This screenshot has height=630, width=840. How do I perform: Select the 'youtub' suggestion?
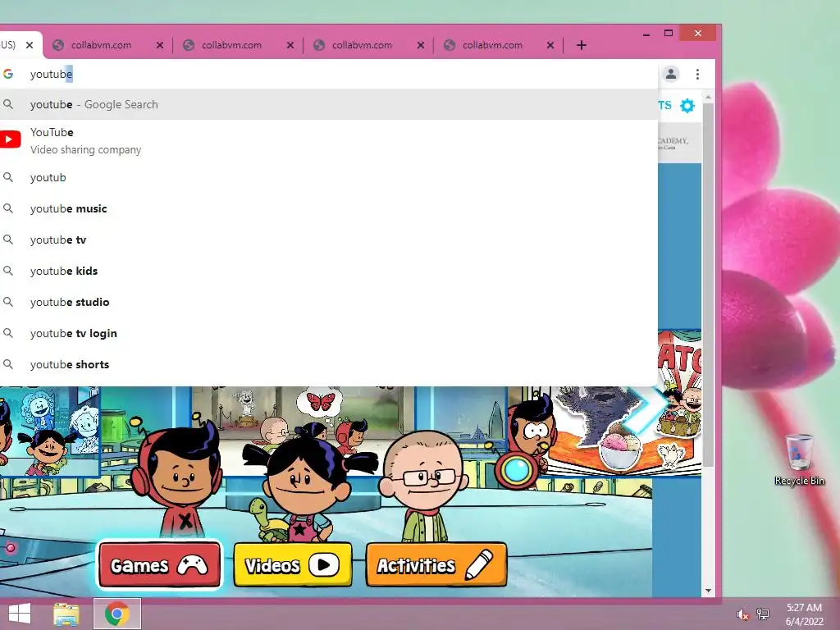click(x=329, y=177)
